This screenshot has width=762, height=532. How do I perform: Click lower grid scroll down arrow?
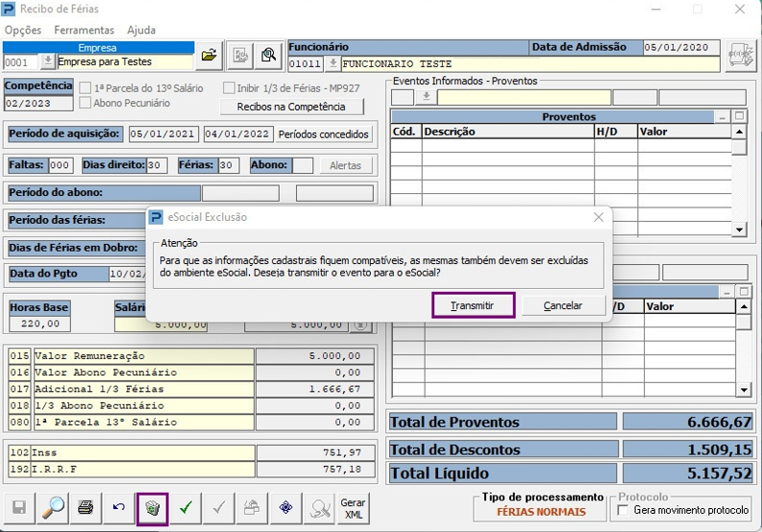(744, 390)
